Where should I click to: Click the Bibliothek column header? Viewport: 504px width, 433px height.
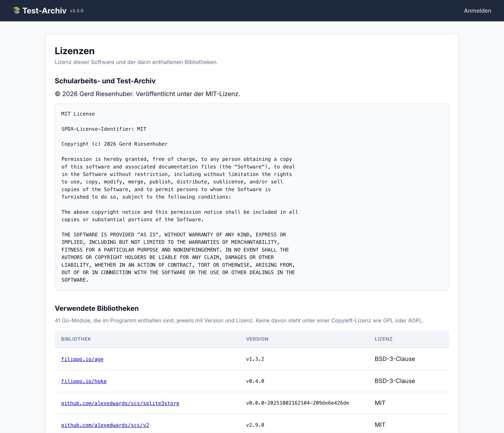coord(76,339)
